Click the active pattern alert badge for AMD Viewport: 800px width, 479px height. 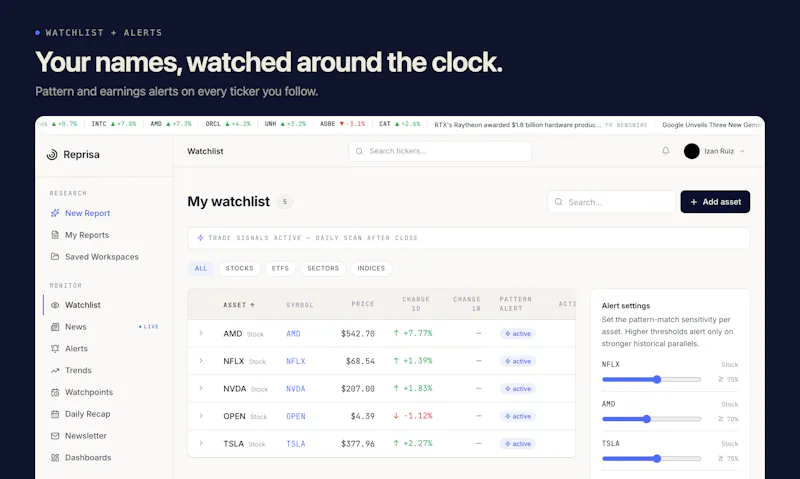coord(518,334)
